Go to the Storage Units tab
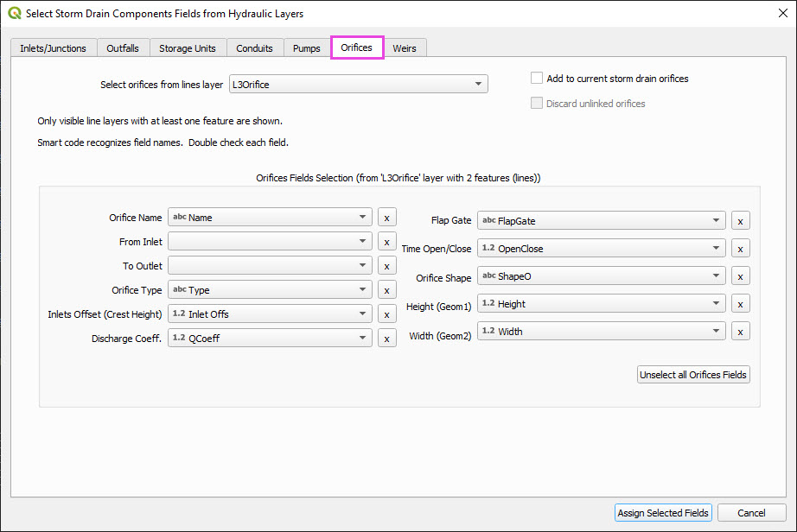The height and width of the screenshot is (532, 797). [187, 48]
